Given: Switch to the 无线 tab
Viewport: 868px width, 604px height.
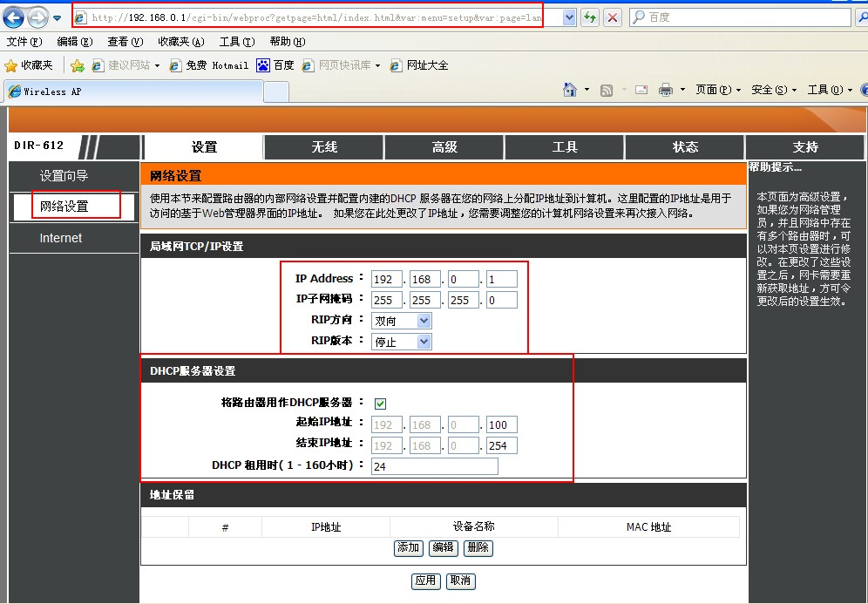Looking at the screenshot, I should 324,147.
